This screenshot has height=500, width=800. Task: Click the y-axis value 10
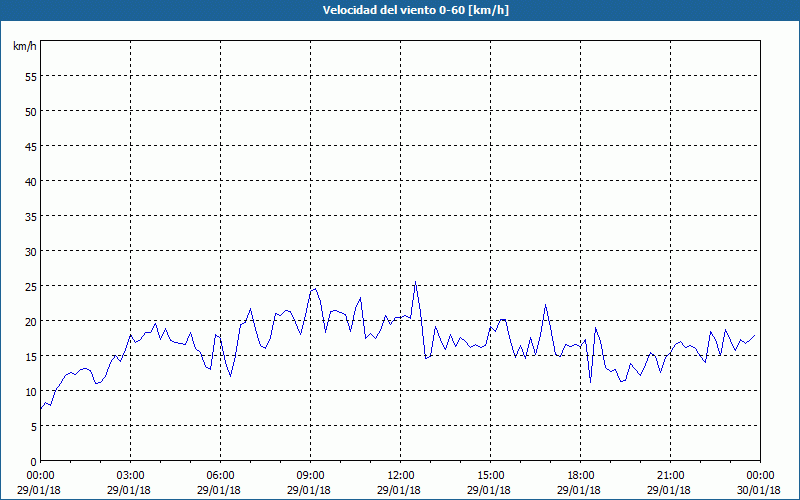[x=31, y=391]
